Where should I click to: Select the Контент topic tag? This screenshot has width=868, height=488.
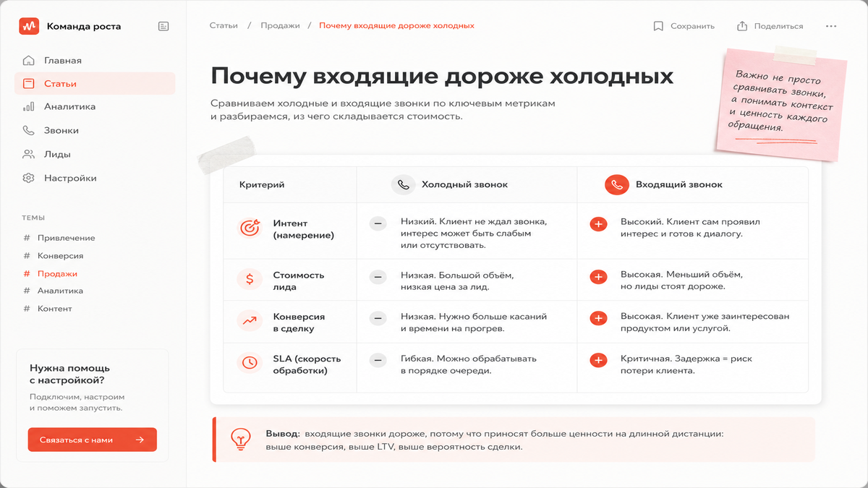(48, 309)
